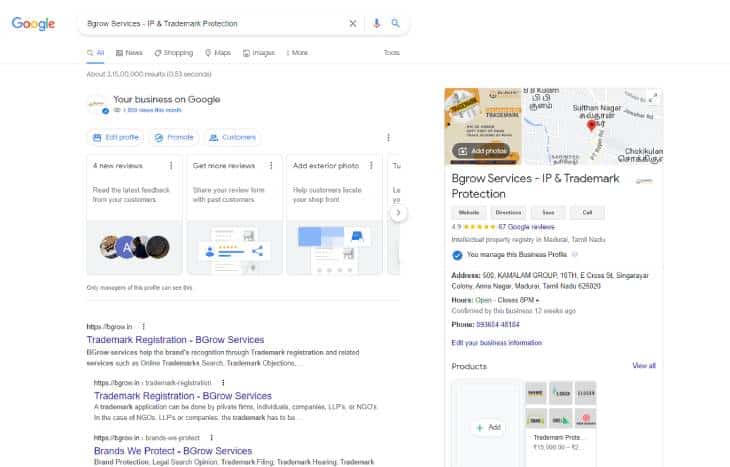Click the Call button

pos(587,213)
